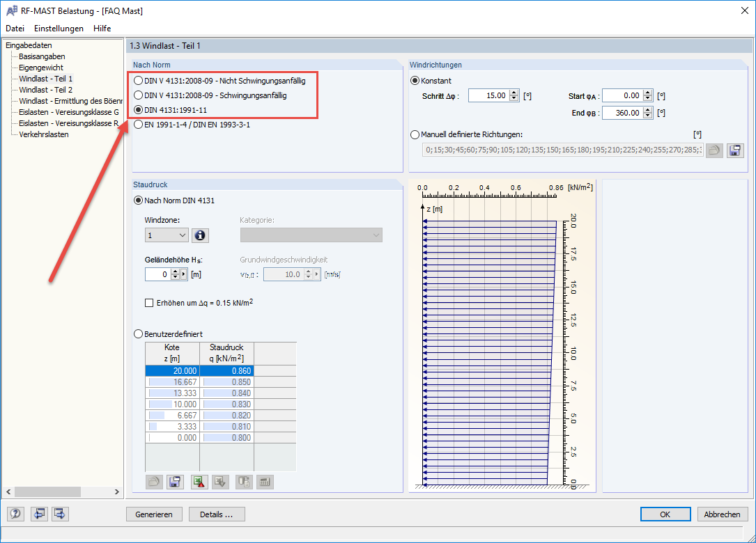Viewport: 756px width, 543px height.
Task: Click the Schritt Δφ input field
Action: (x=489, y=95)
